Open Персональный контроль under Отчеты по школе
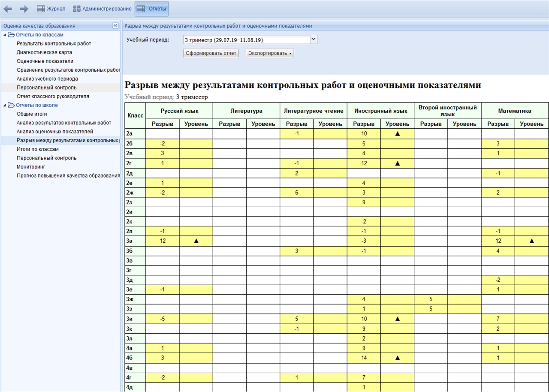549x392 pixels. tap(46, 158)
